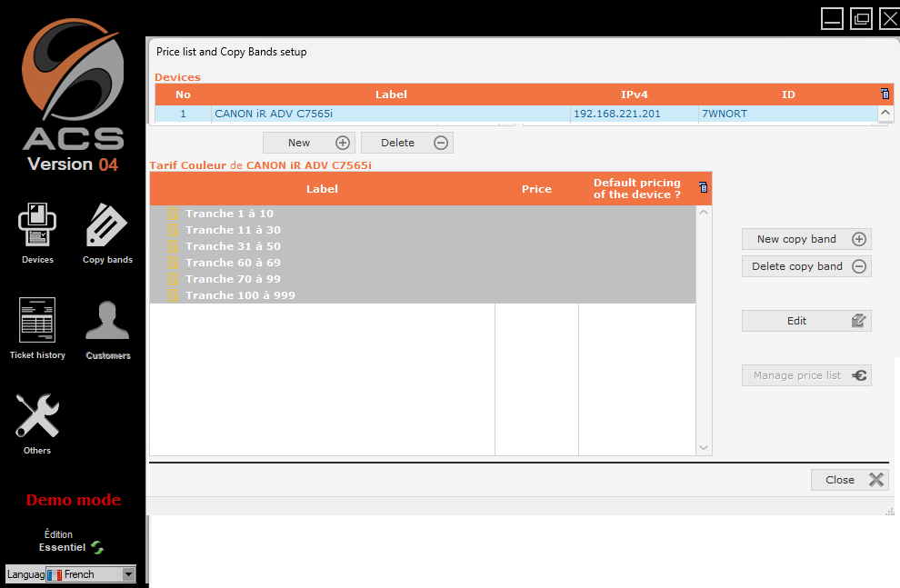This screenshot has width=900, height=588.
Task: Sort devices by the ID column header
Action: coord(788,95)
